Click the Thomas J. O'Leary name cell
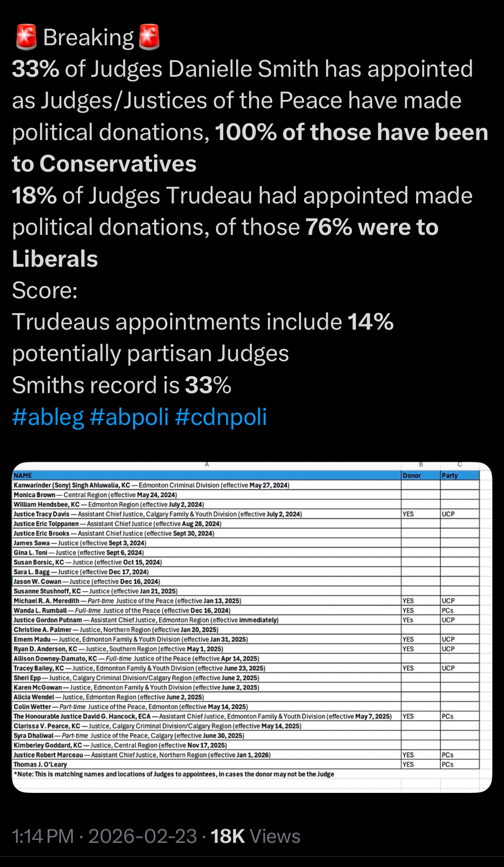504x867 pixels. coord(40,764)
